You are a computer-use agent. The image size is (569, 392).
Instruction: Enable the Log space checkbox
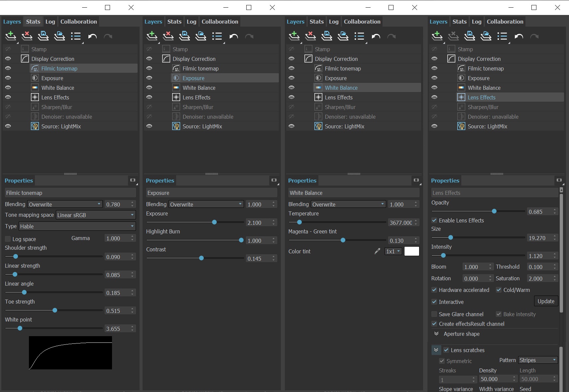8,239
